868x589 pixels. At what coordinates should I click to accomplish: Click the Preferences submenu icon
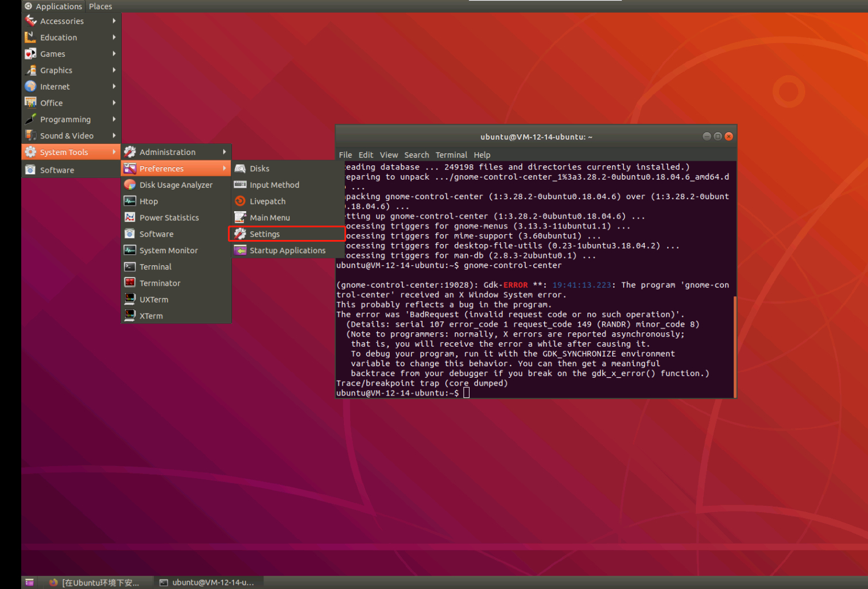tap(130, 168)
